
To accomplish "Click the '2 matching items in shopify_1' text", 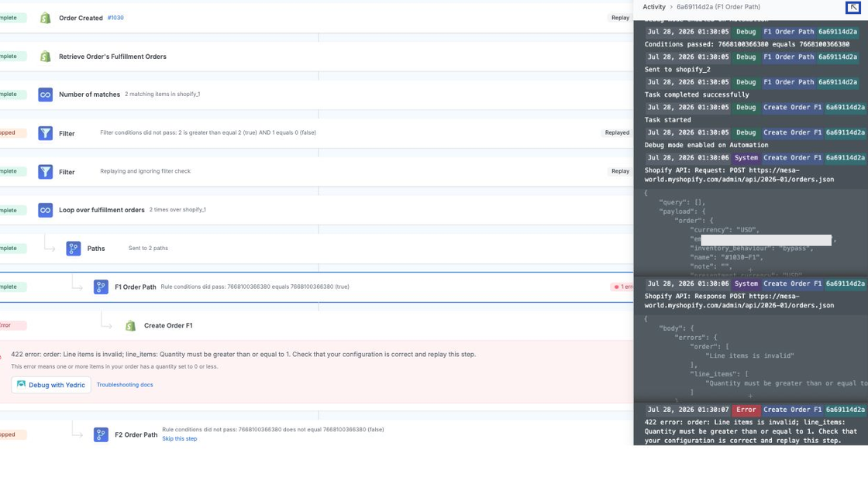I will tap(162, 94).
